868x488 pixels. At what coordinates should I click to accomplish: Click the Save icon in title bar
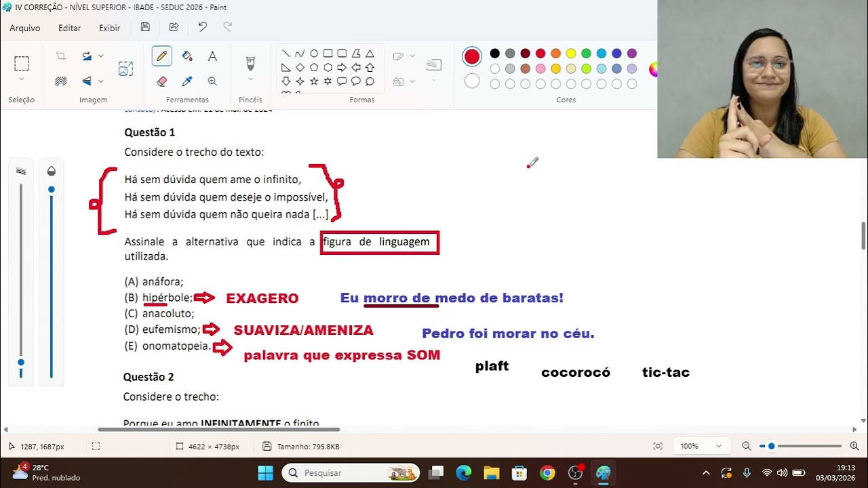[x=145, y=27]
